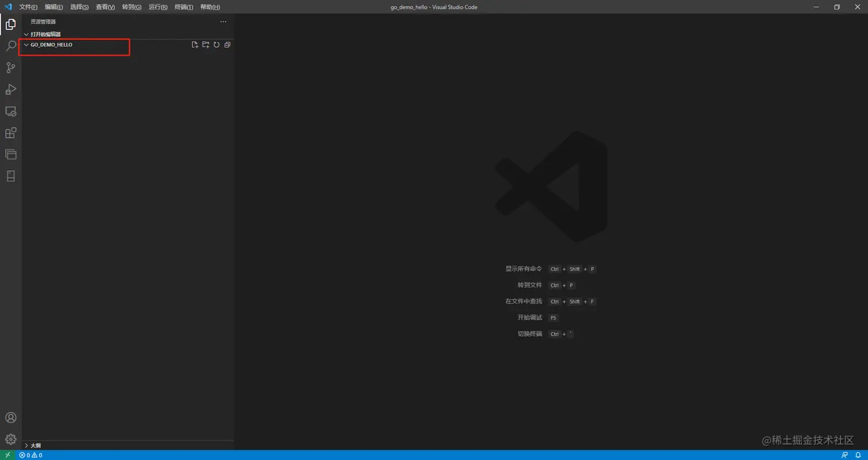Open the 帮助(H) menu
The height and width of the screenshot is (460, 868).
[210, 7]
